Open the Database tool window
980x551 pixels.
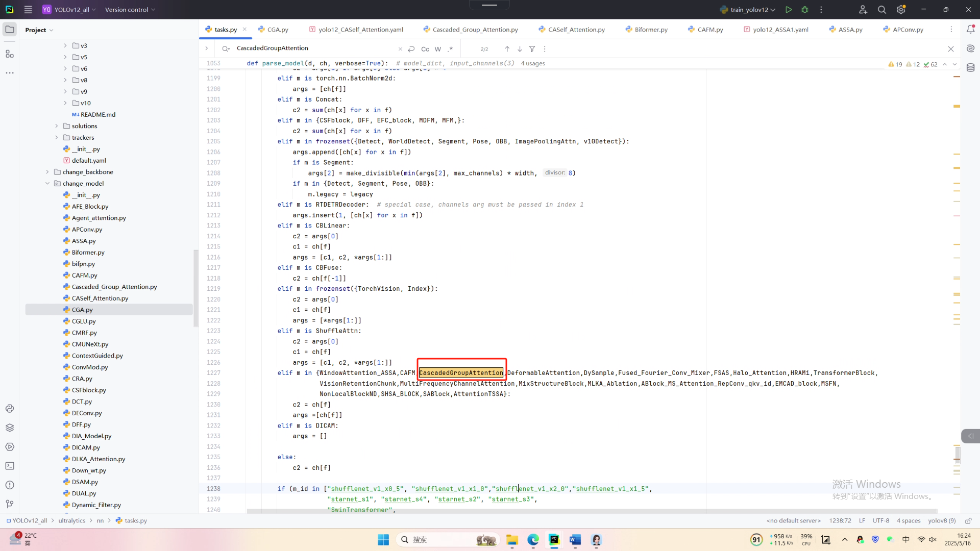coord(970,68)
